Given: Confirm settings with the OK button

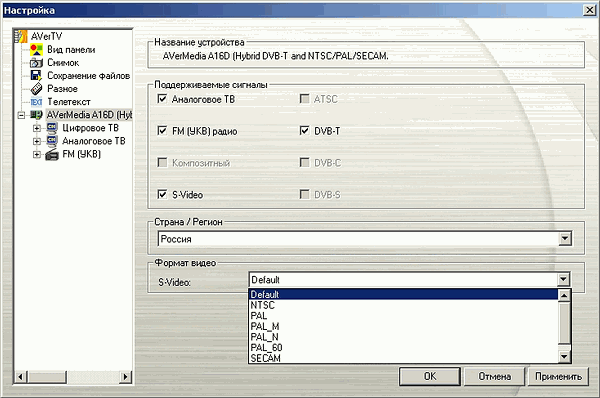Looking at the screenshot, I should point(430,377).
